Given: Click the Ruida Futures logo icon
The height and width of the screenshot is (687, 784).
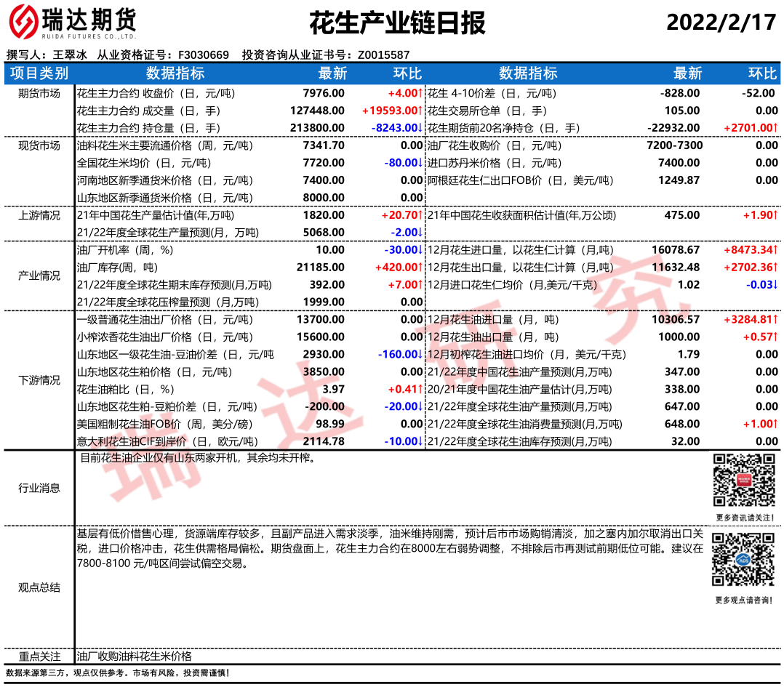Looking at the screenshot, I should pyautogui.click(x=24, y=22).
